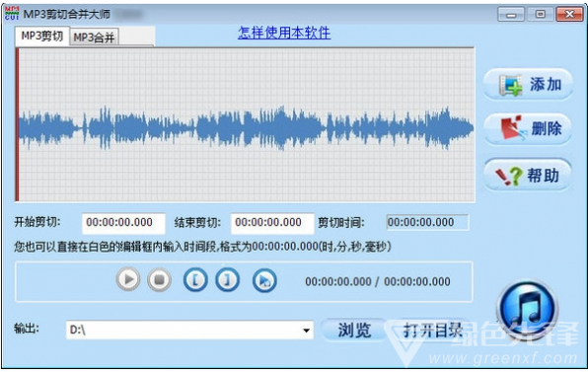
Task: Open the 怎样使用本软件 link
Action: click(x=284, y=33)
